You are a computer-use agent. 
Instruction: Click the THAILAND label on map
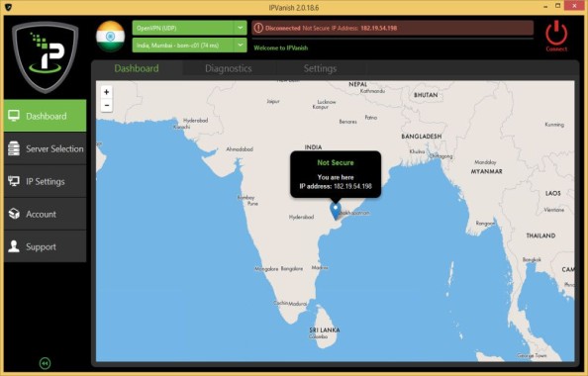(540, 235)
